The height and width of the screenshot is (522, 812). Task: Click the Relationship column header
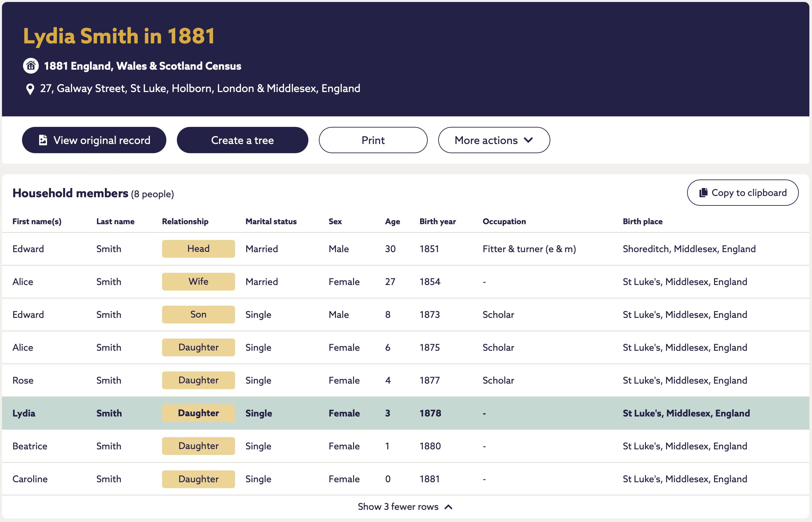point(185,222)
